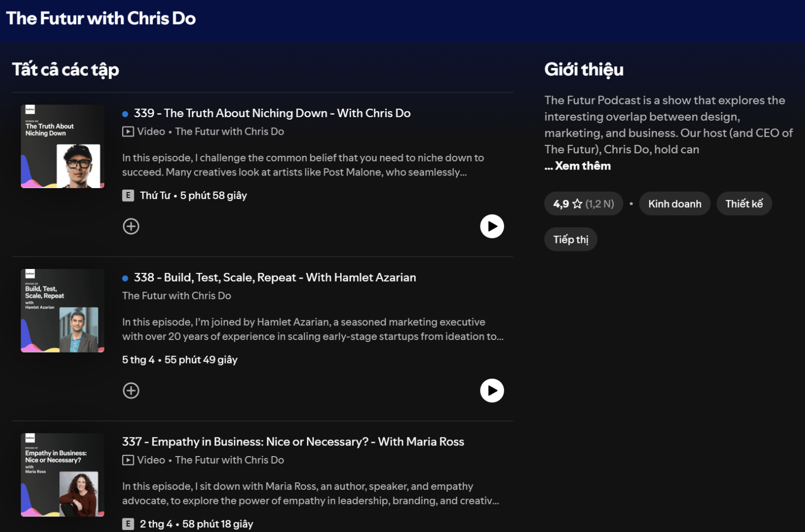Open episode 337 Empathy in Business title
This screenshot has width=805, height=532.
tap(293, 441)
